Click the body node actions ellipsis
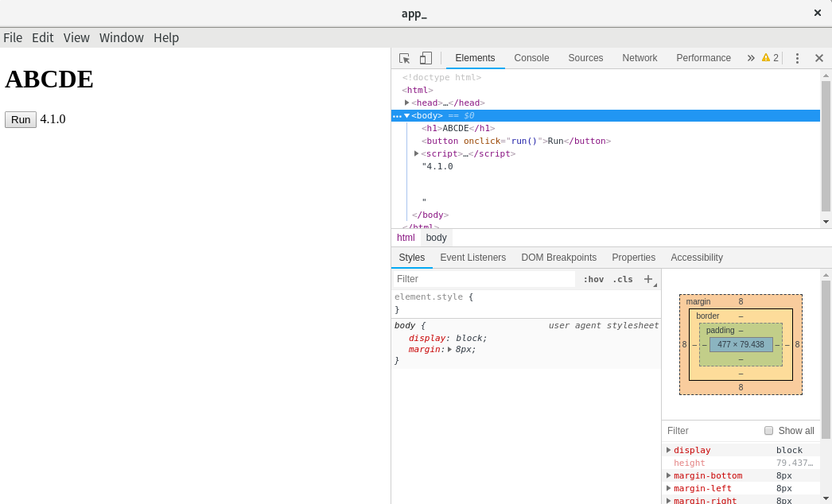 click(x=397, y=115)
